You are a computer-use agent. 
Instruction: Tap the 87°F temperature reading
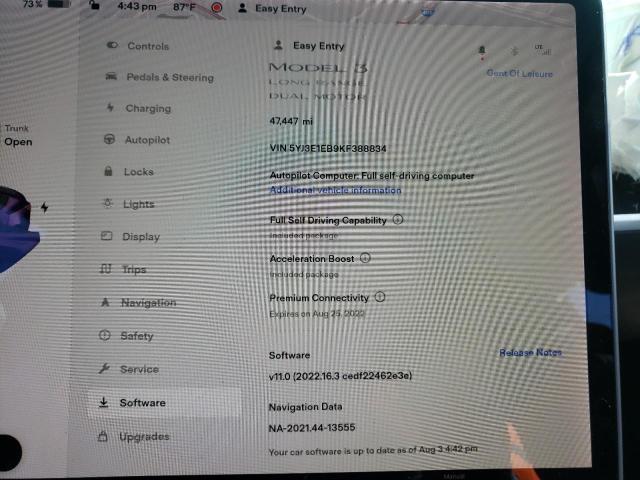point(184,7)
